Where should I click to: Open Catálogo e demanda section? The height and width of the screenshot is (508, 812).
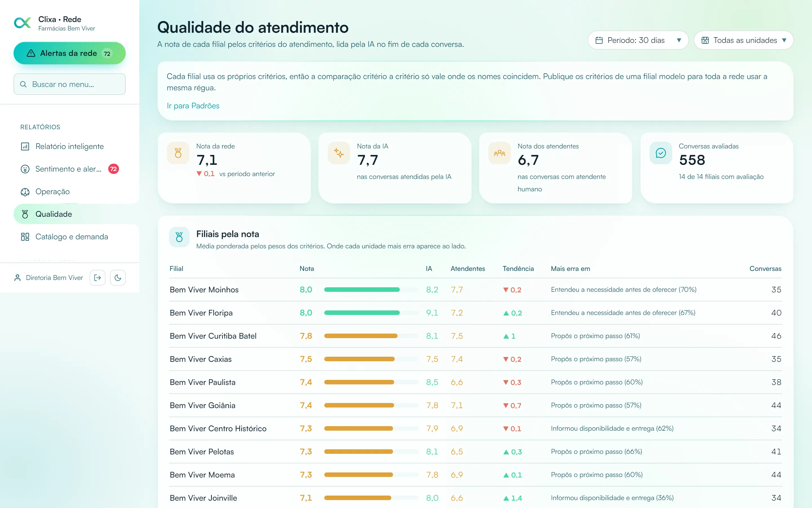[x=69, y=237]
